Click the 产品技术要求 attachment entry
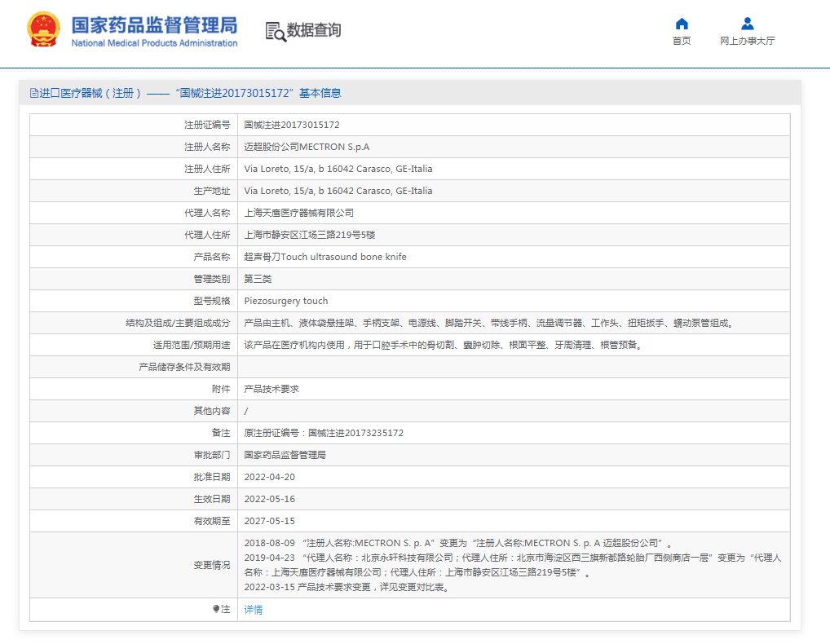The height and width of the screenshot is (644, 830). pos(272,389)
